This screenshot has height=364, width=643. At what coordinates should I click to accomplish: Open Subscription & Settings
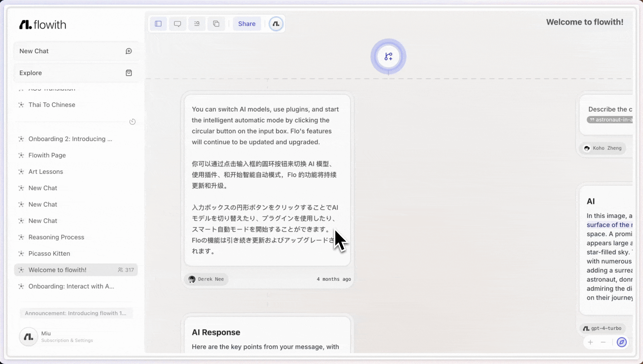point(67,340)
